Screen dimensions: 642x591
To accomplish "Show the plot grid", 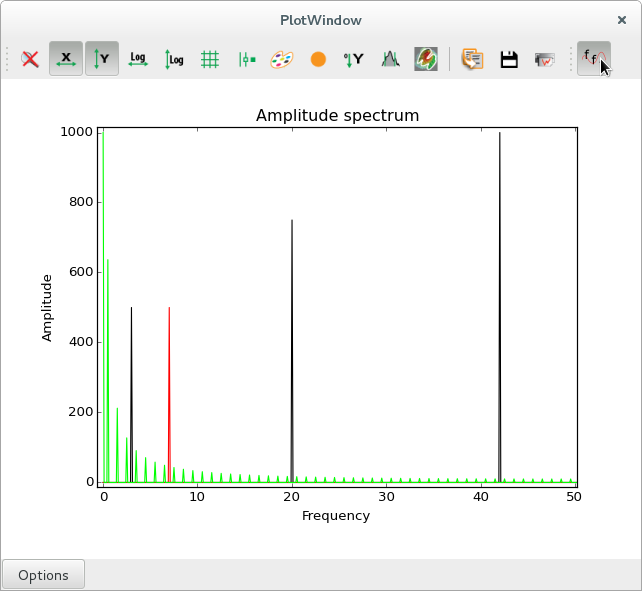I will pyautogui.click(x=210, y=60).
